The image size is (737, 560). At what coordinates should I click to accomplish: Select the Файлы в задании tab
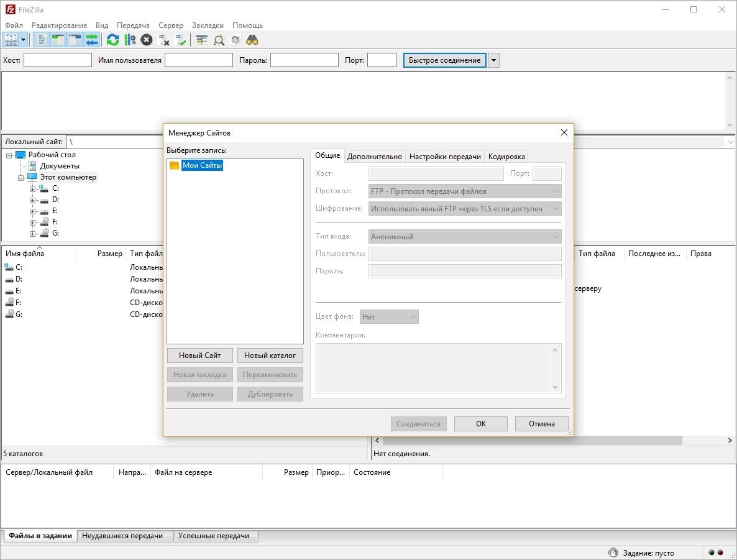point(40,536)
